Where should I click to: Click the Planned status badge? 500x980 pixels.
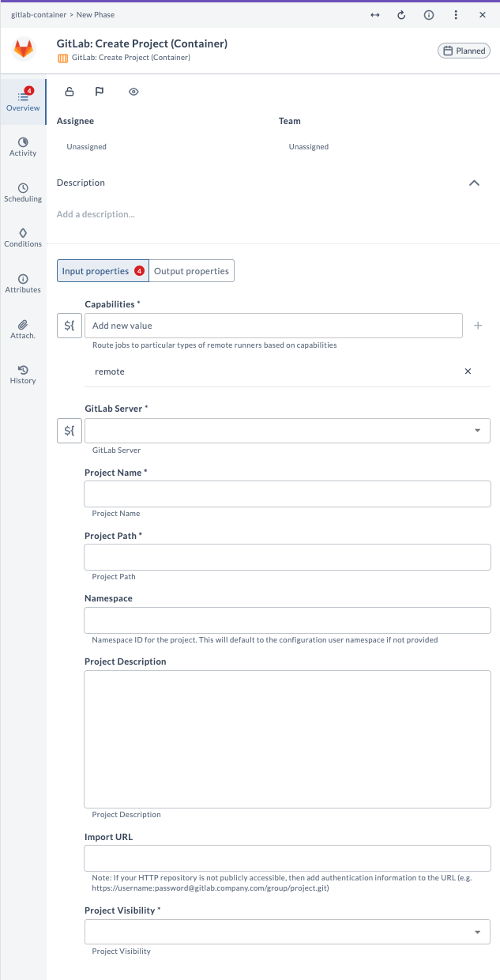pyautogui.click(x=464, y=51)
